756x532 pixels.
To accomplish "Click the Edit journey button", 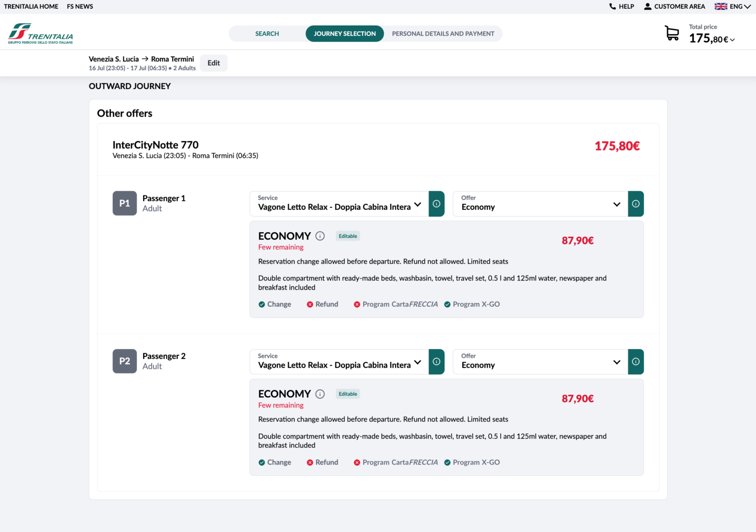I will 214,63.
